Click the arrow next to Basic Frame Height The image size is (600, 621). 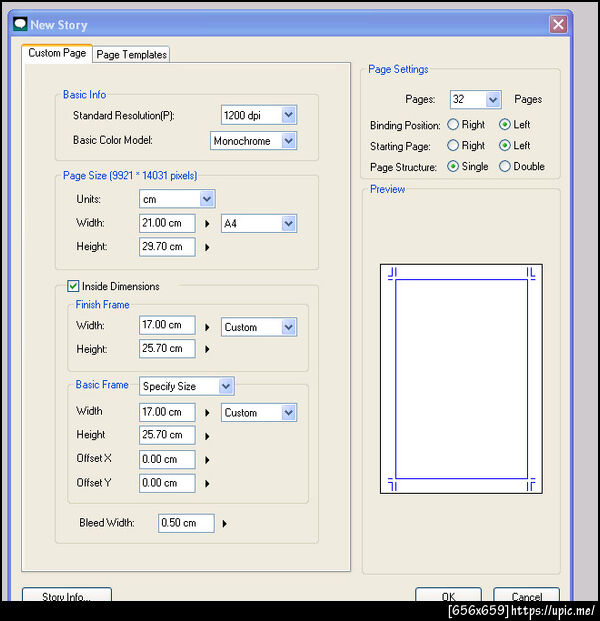[207, 436]
